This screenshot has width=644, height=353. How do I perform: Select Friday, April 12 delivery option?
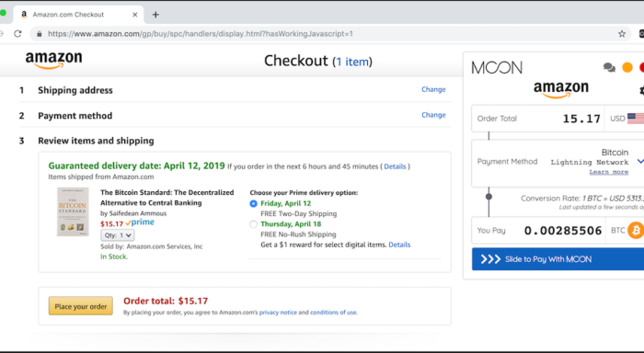[253, 203]
